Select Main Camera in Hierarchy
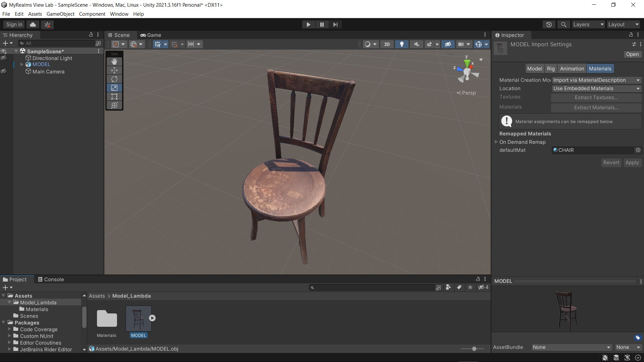The width and height of the screenshot is (644, 362). tap(48, 71)
